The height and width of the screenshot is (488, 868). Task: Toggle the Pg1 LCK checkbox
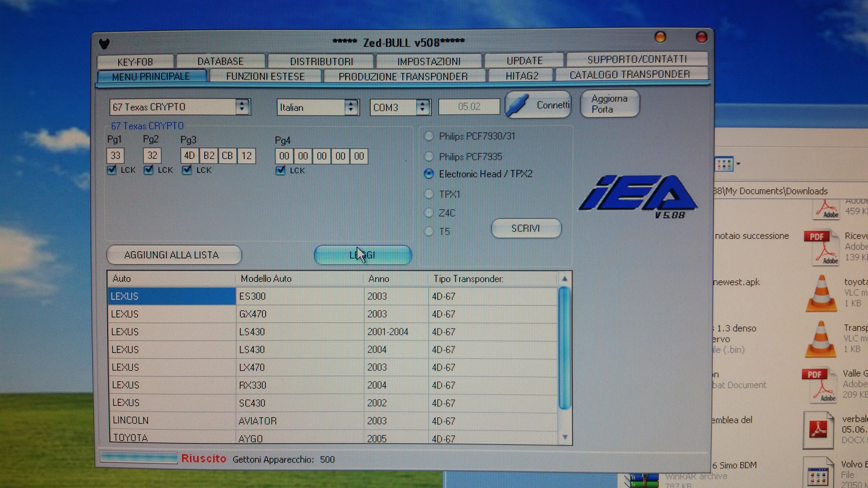pos(112,170)
